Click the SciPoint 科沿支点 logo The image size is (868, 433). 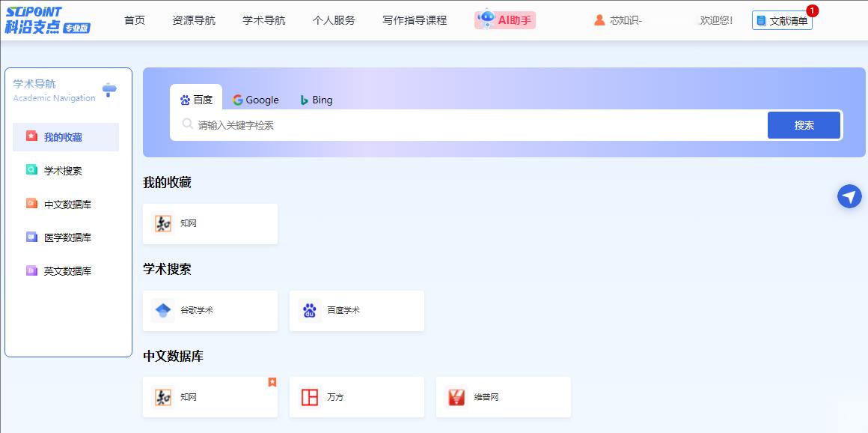pos(48,20)
